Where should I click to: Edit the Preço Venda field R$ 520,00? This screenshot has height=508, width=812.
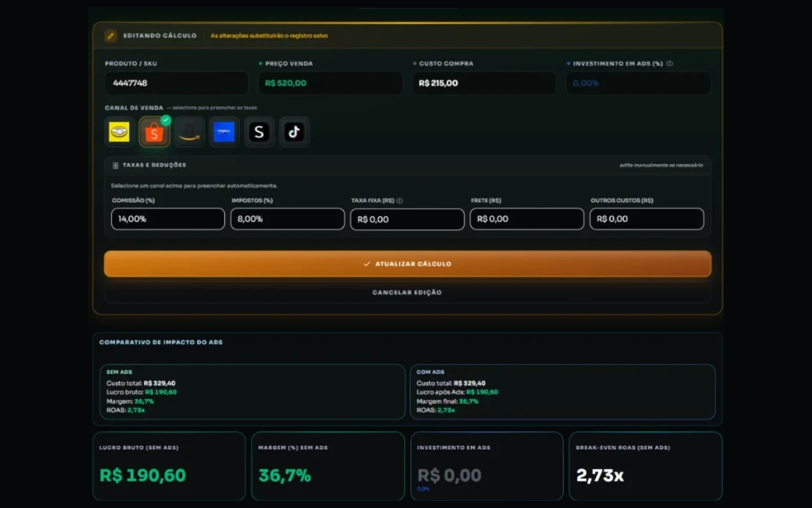click(x=330, y=83)
